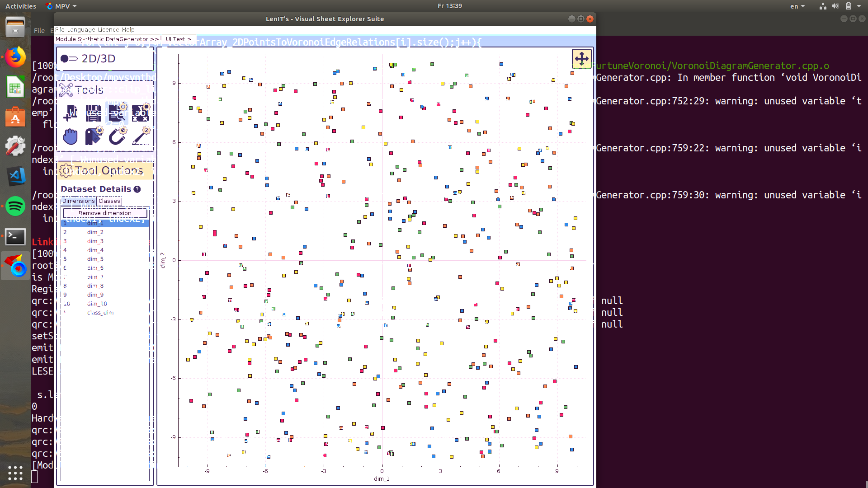Screen dimensions: 868x488
Task: Open the en language indicator dropdown
Action: (x=797, y=6)
